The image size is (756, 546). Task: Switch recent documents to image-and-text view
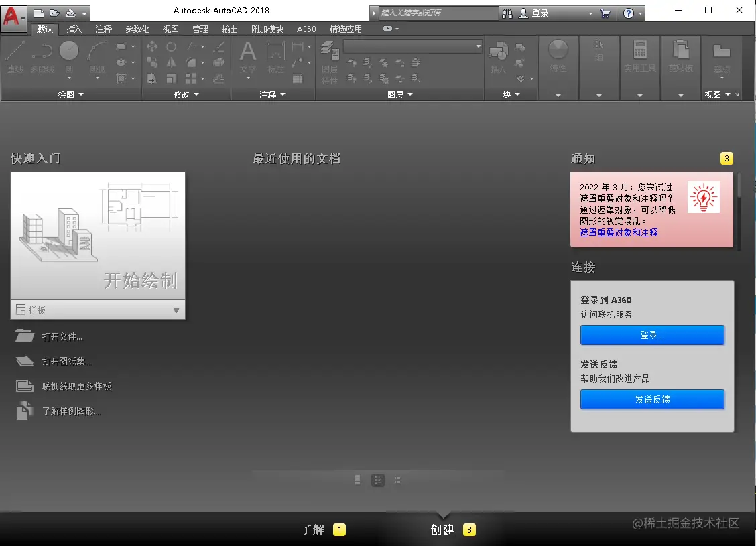378,480
